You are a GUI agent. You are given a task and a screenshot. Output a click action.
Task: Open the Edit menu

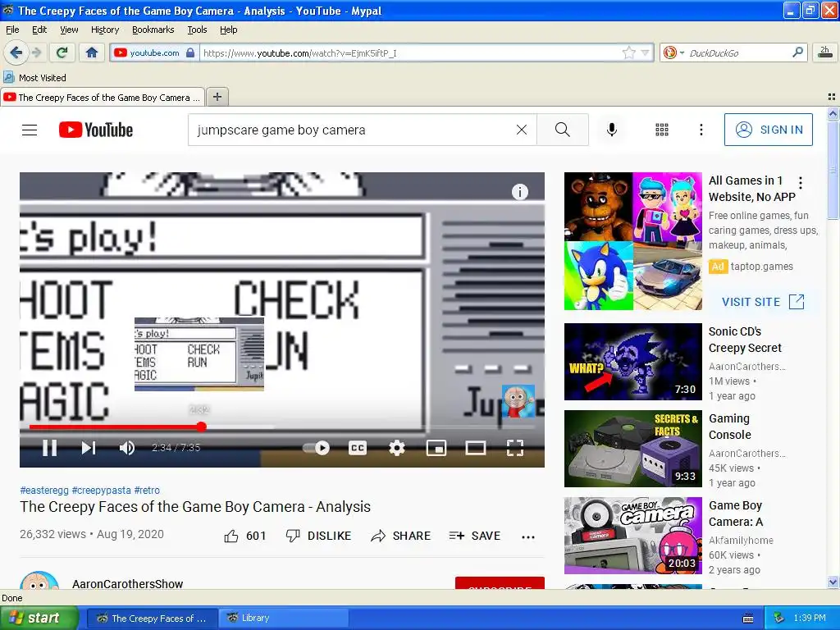[x=39, y=30]
